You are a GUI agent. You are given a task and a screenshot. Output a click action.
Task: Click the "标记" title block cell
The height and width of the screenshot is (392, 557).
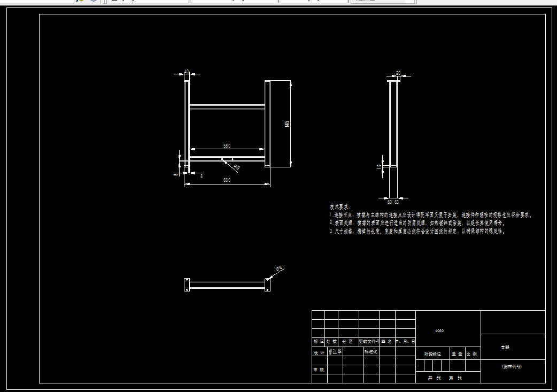click(x=319, y=342)
